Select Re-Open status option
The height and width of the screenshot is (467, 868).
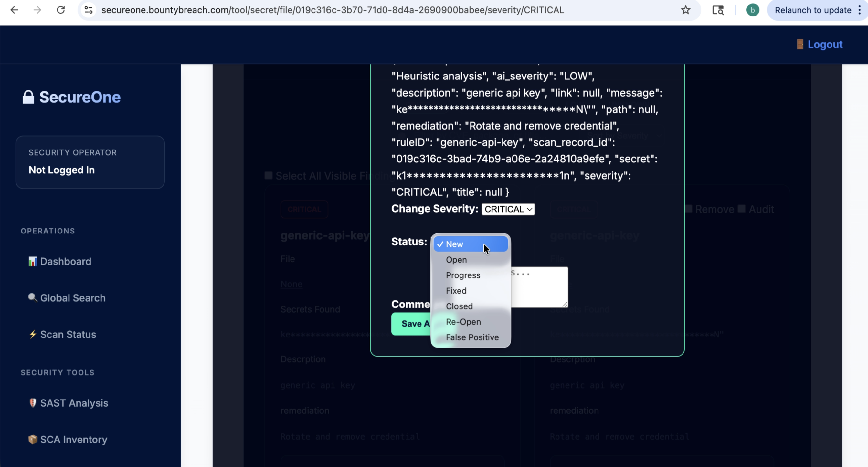[471, 322]
